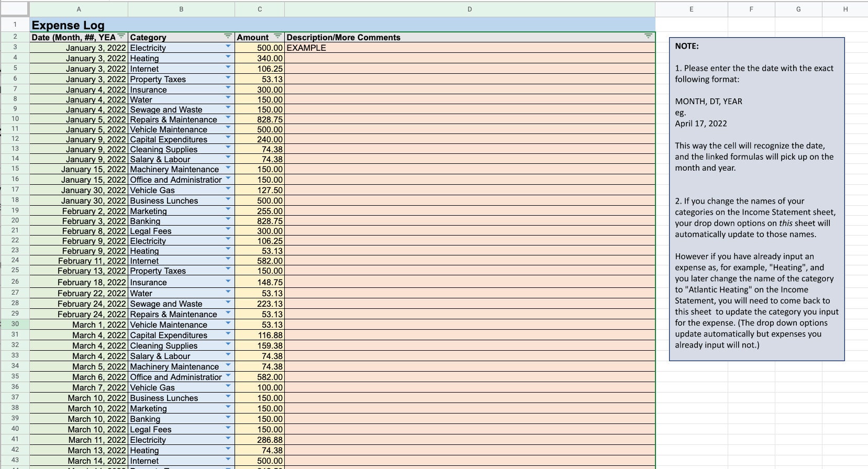Select the Legal Fees cell in row 40
Screen dimensions: 868x469
coord(181,429)
